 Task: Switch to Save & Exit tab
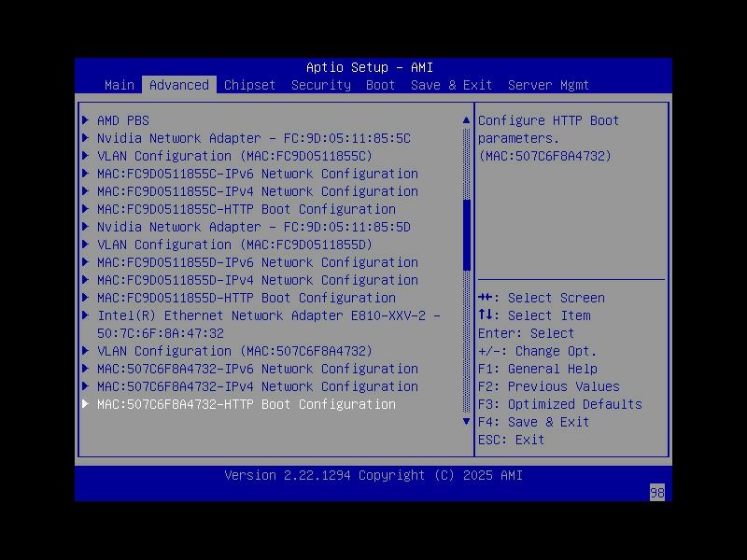click(x=451, y=85)
